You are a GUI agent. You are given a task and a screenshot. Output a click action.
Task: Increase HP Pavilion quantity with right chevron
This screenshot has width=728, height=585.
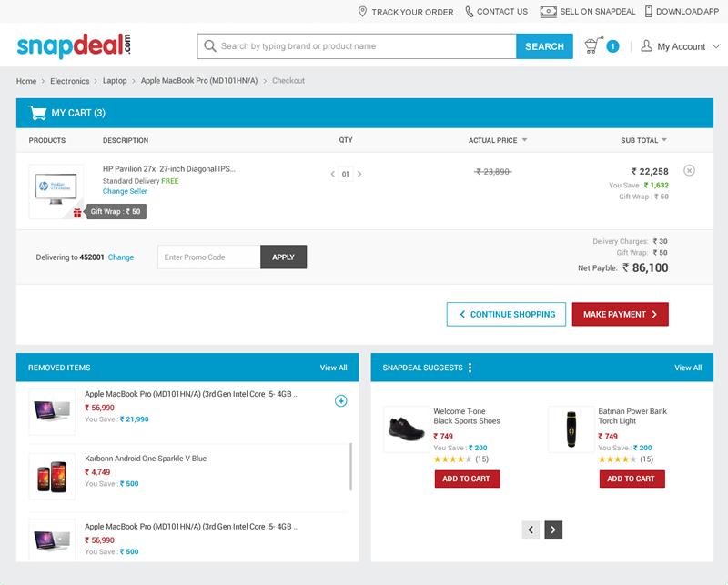[x=359, y=174]
